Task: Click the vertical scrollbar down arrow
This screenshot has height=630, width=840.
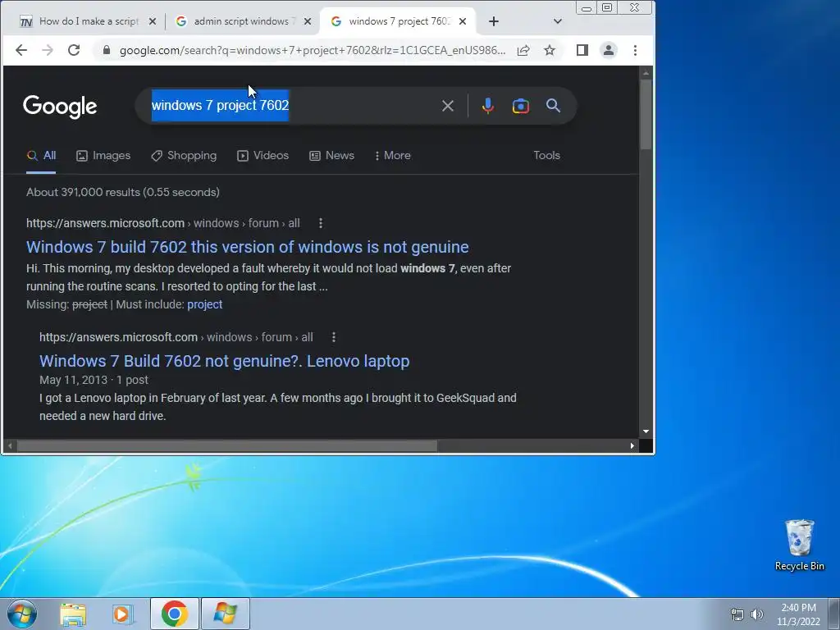Action: tap(646, 431)
